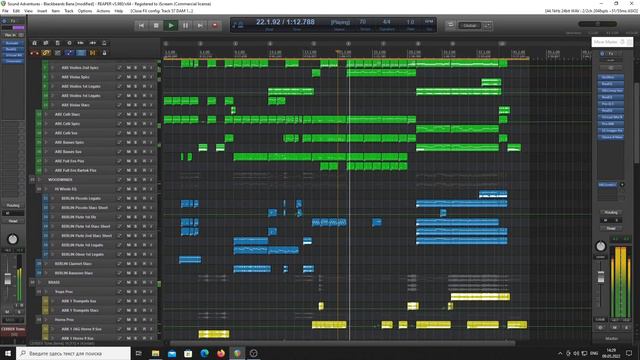Open FX for ARK Violins 2nd Spicc track
Viewport: 640px width, 360px height.
point(120,67)
